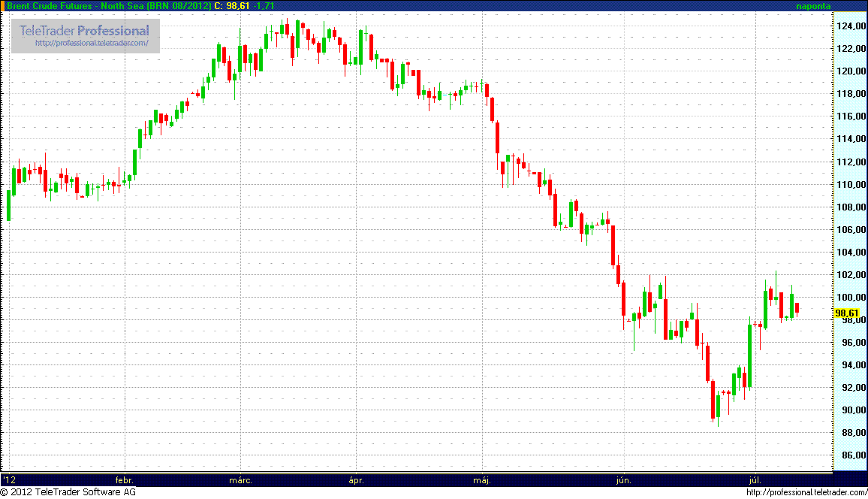Click the 'naponta' interval label
868x499 pixels.
click(813, 6)
